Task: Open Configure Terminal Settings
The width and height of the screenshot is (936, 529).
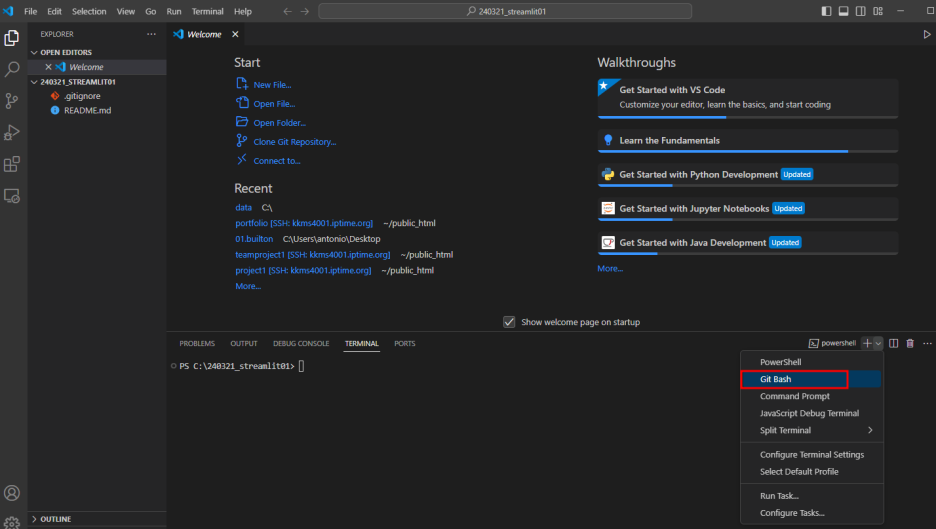Action: click(812, 454)
